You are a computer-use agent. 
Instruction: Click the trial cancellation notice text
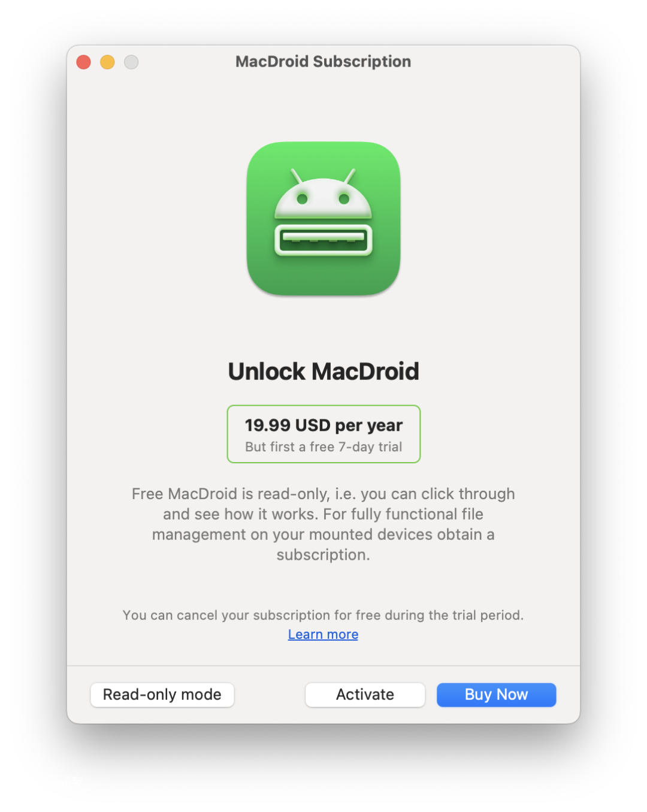[323, 615]
